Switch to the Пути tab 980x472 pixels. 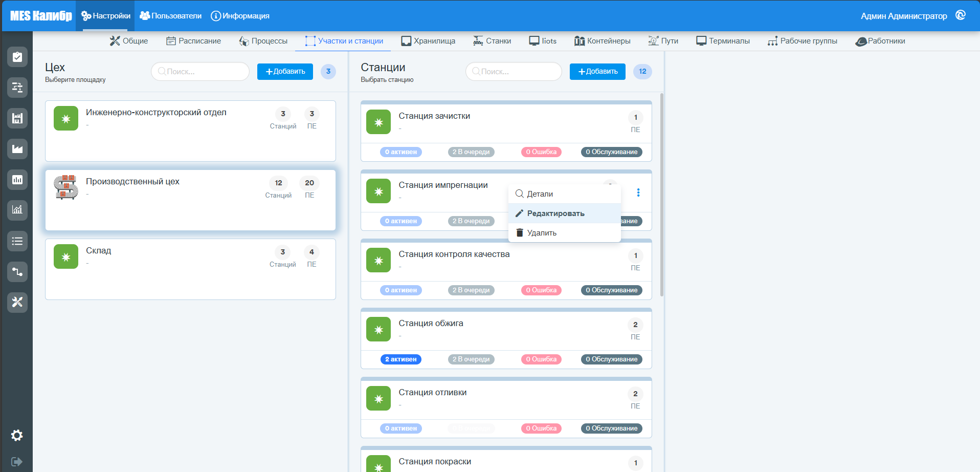663,41
